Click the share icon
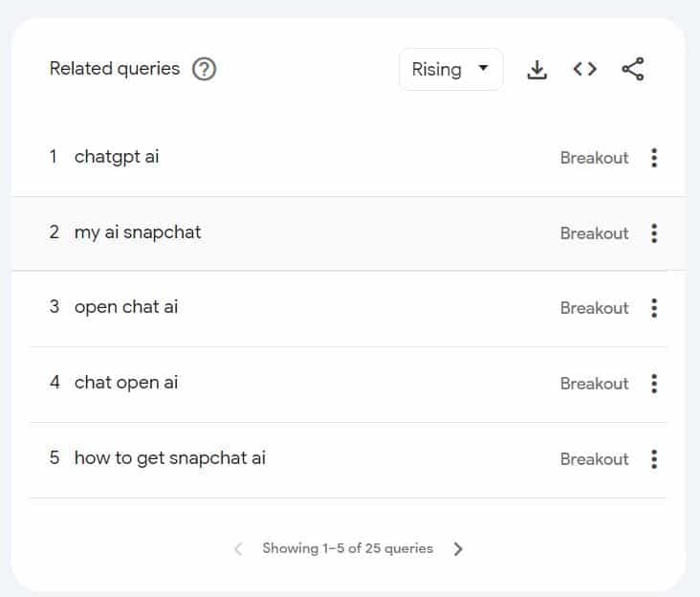Image resolution: width=700 pixels, height=597 pixels. (x=633, y=69)
